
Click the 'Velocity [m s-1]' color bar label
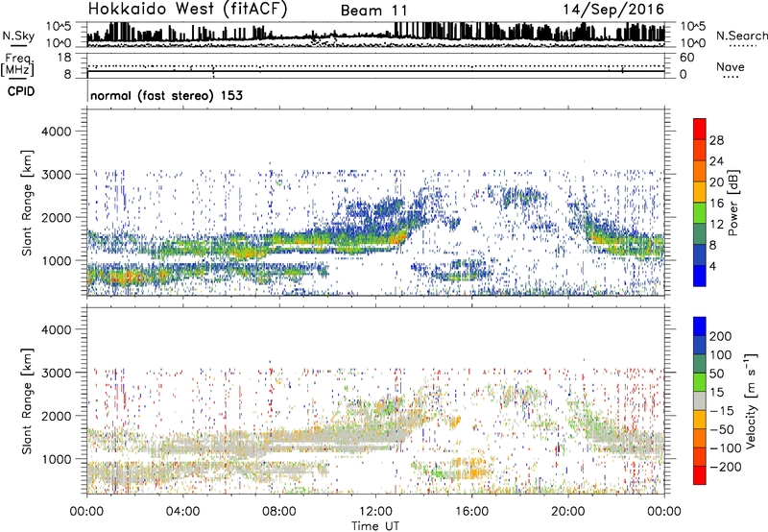click(x=750, y=400)
